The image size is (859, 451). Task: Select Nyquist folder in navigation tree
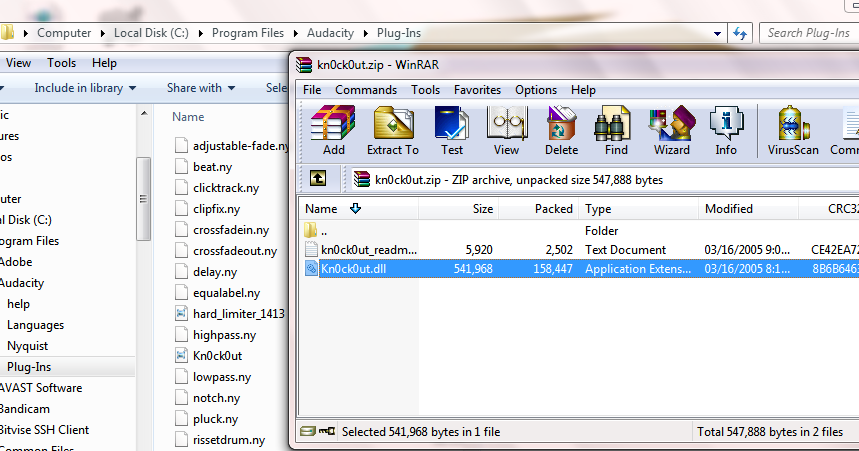coord(27,346)
